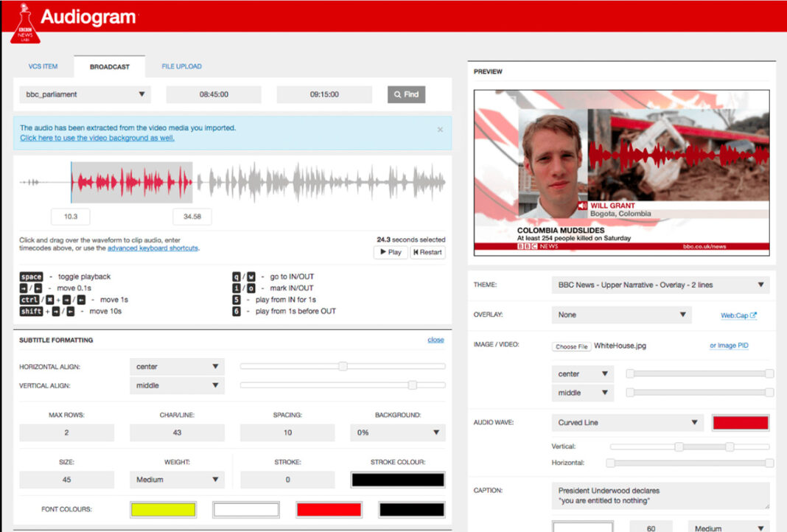Select the yellow font colour swatch
The image size is (787, 532).
163,510
